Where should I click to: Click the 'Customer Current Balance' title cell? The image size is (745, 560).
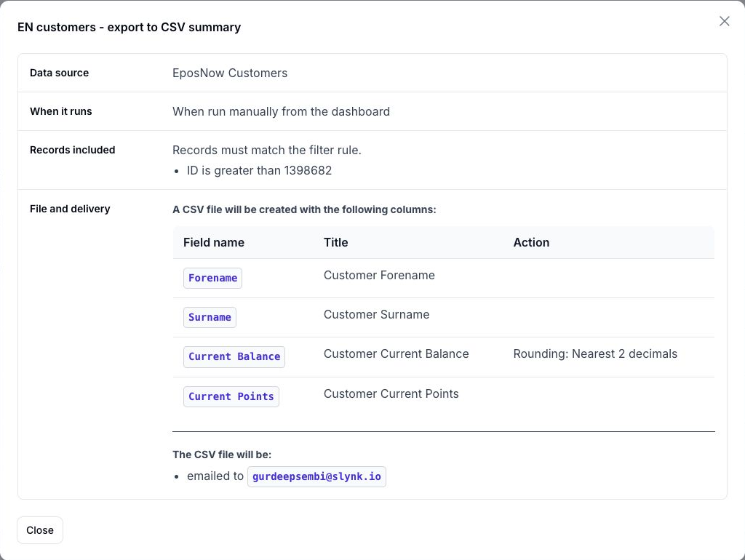(397, 354)
